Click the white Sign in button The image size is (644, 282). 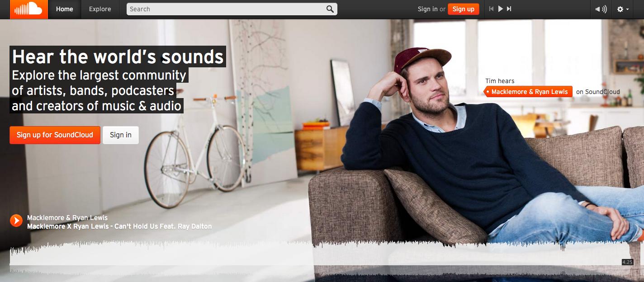click(121, 135)
